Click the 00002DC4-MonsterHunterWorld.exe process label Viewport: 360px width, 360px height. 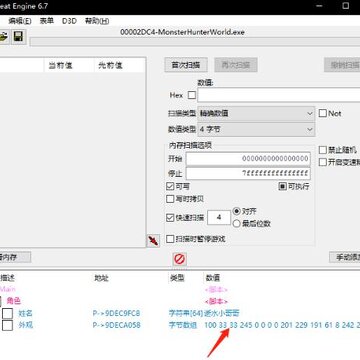182,33
